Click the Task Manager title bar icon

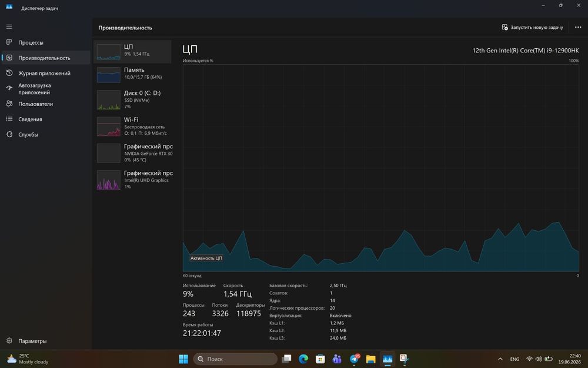pyautogui.click(x=9, y=6)
